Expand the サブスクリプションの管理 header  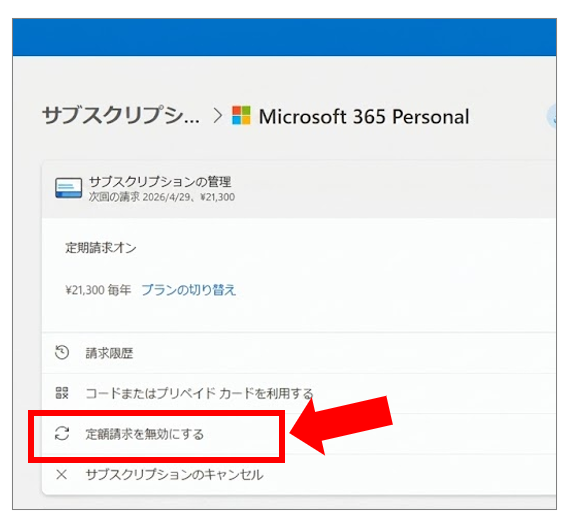click(299, 189)
